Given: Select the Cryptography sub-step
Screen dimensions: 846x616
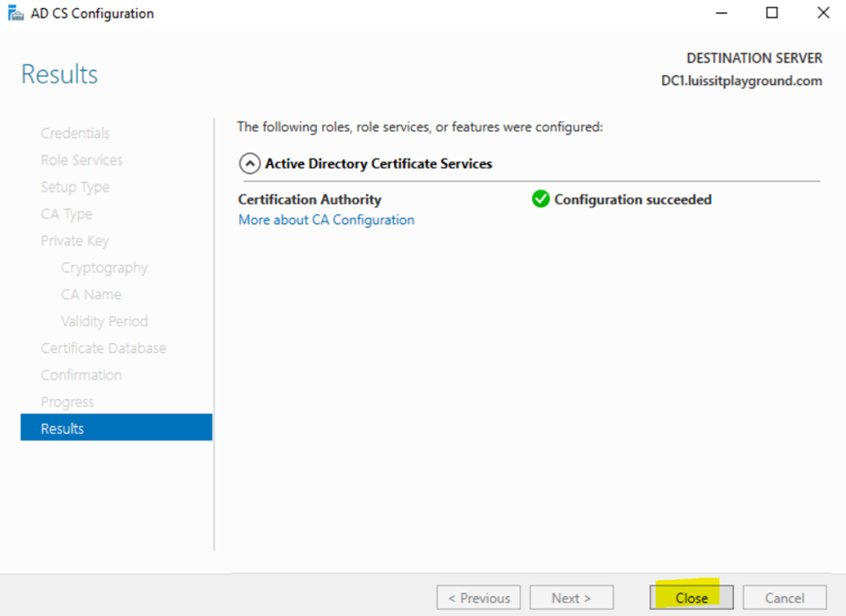Looking at the screenshot, I should [x=104, y=267].
